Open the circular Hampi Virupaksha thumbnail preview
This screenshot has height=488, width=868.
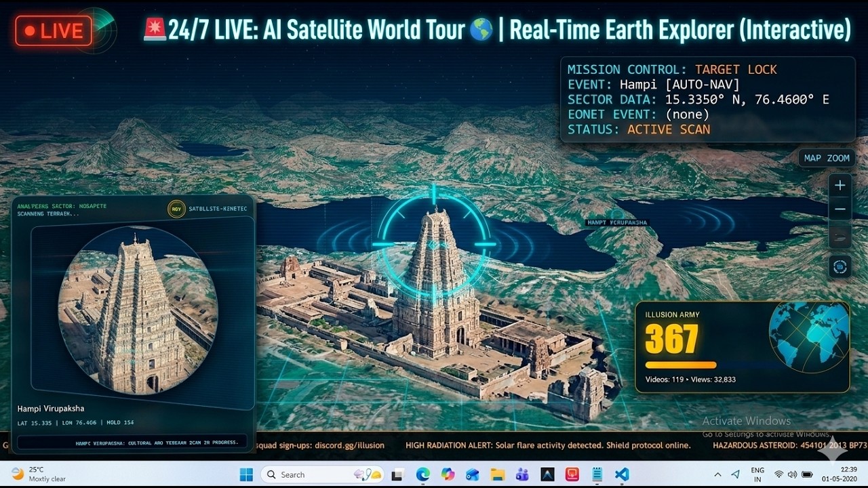[138, 310]
